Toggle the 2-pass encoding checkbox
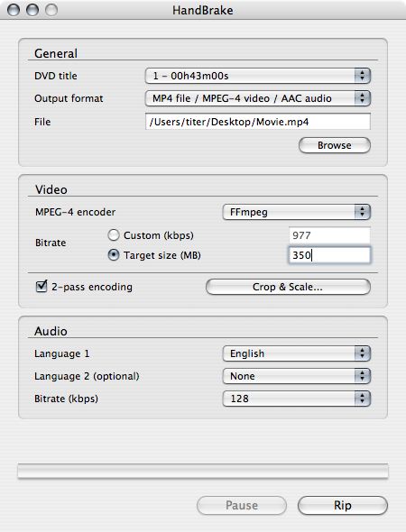This screenshot has width=406, height=532. 42,287
